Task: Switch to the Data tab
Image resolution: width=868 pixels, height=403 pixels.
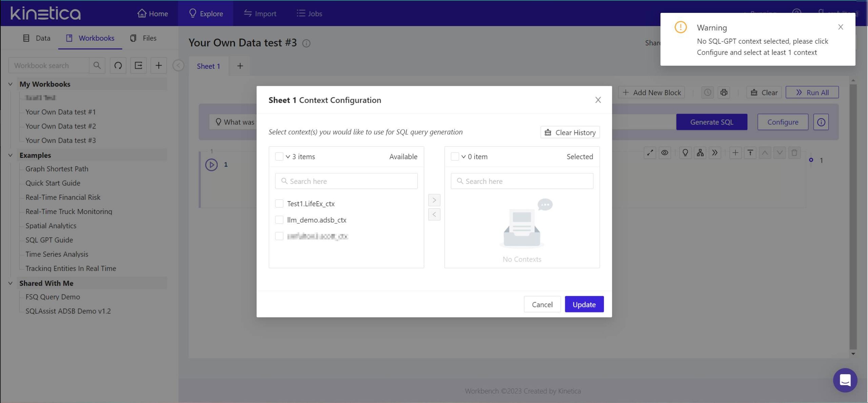Action: 37,38
